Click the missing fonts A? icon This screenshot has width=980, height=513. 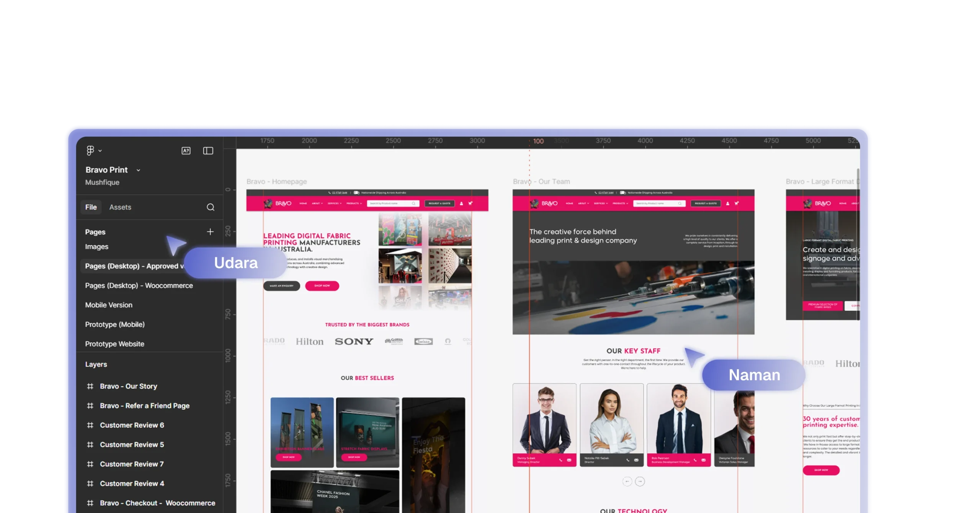(186, 151)
